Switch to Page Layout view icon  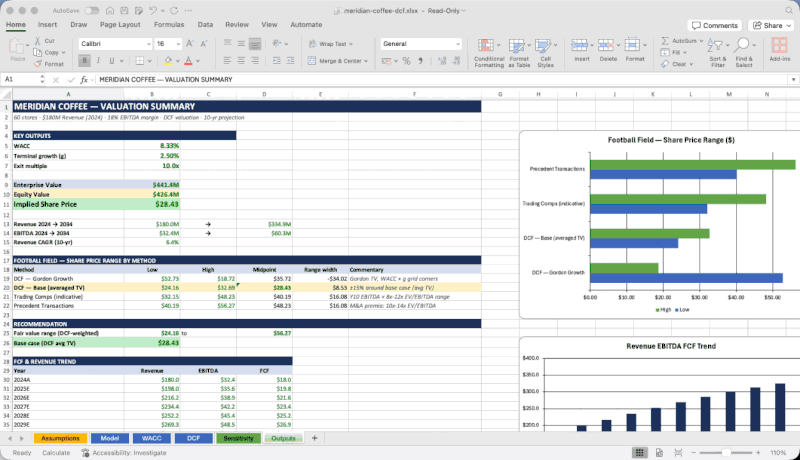[659, 453]
